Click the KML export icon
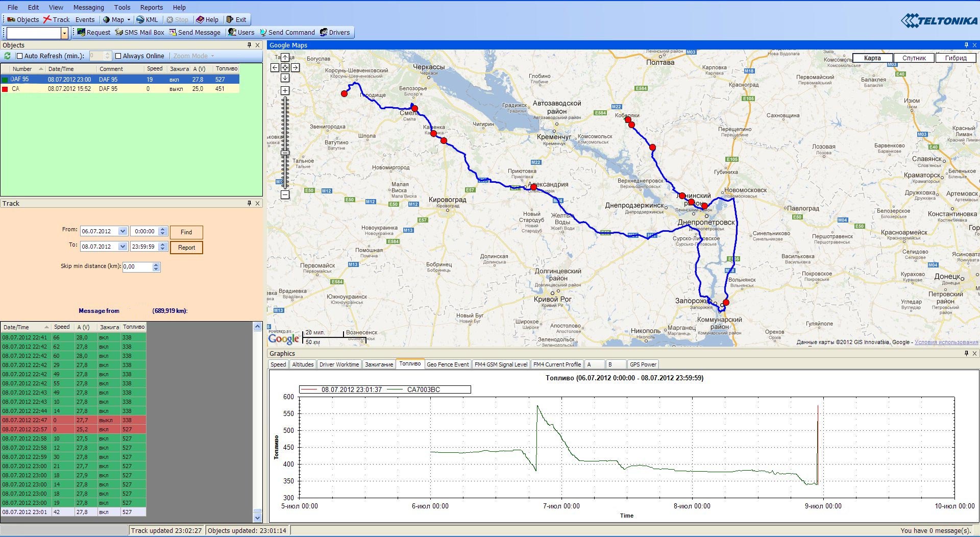This screenshot has height=537, width=980. pos(140,20)
